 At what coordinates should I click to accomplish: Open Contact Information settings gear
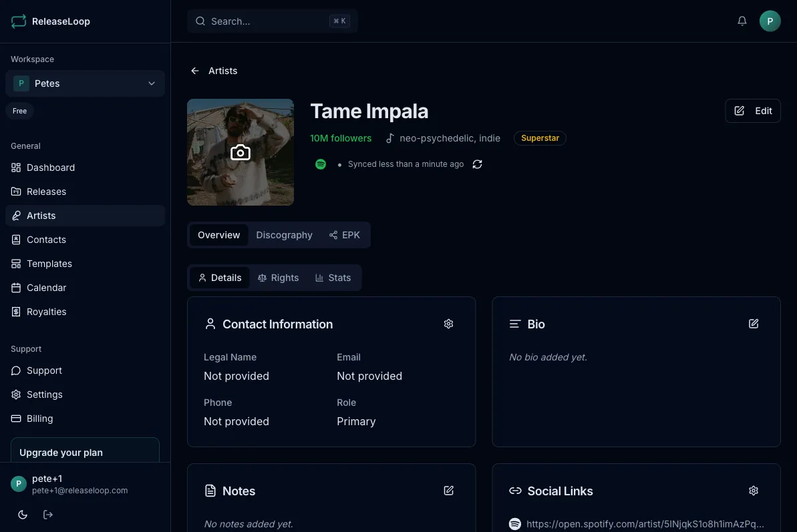448,324
